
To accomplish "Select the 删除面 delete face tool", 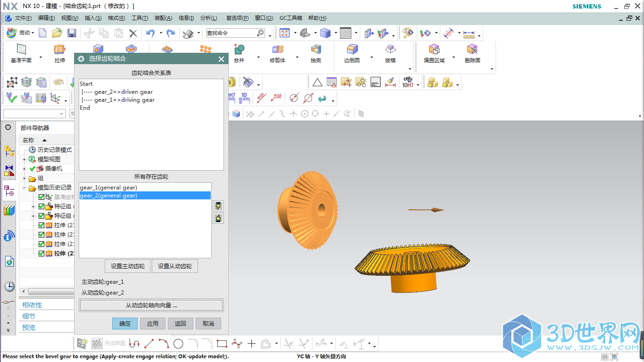I will pyautogui.click(x=472, y=54).
